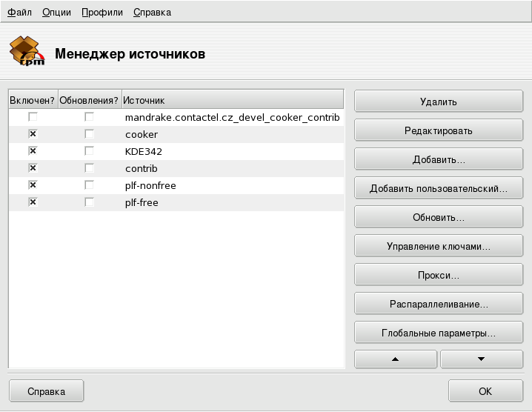Open the Добавить пользовательский… dialog
Viewport: 532px width, 412px height.
[438, 189]
